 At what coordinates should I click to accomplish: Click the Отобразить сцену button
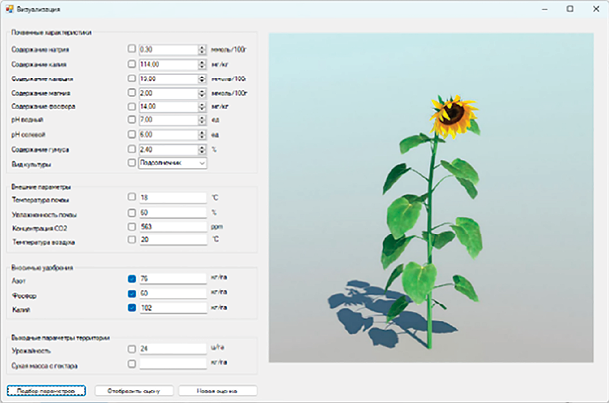coord(135,391)
